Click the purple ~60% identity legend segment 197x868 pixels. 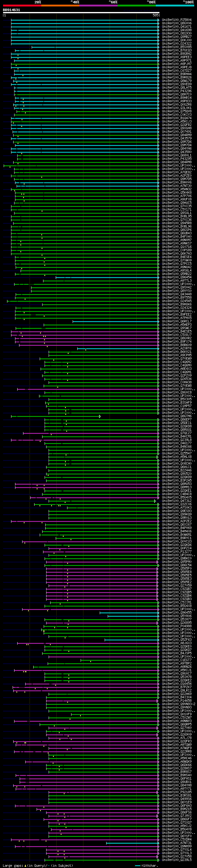click(99, 6)
